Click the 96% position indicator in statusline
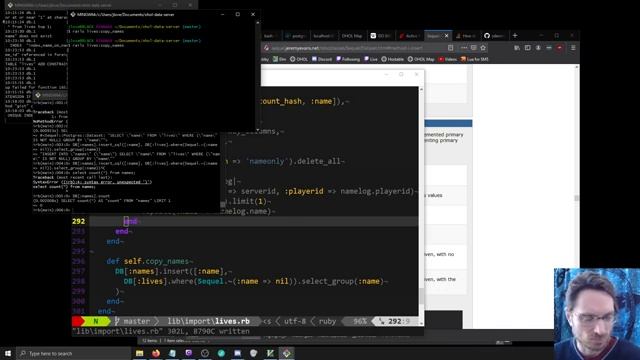This screenshot has width=640, height=360. pyautogui.click(x=360, y=321)
